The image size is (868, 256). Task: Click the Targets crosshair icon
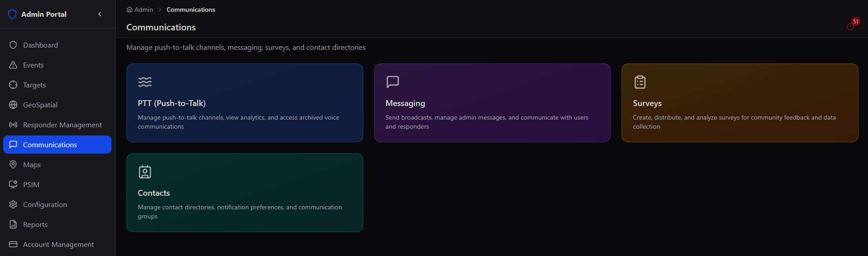coord(13,85)
